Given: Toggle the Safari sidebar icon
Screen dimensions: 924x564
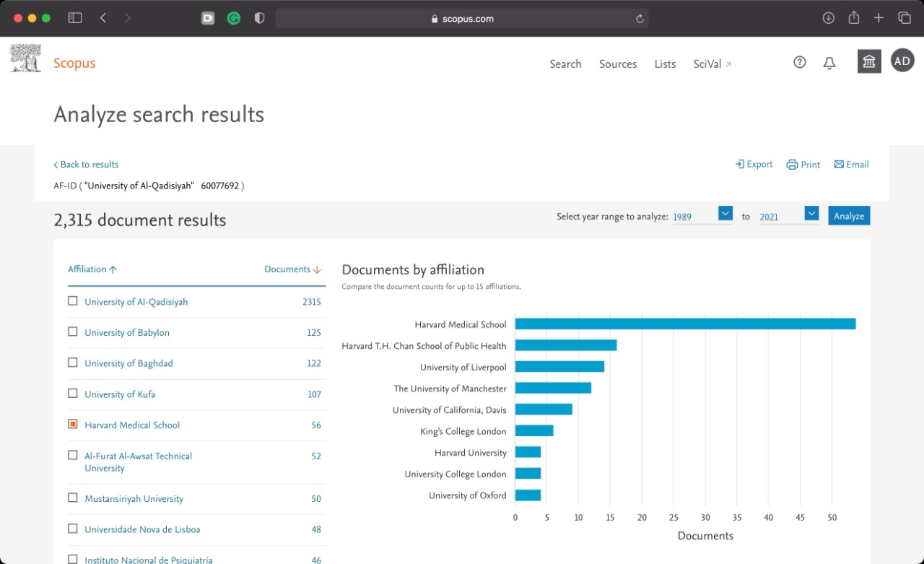Looking at the screenshot, I should [x=75, y=18].
